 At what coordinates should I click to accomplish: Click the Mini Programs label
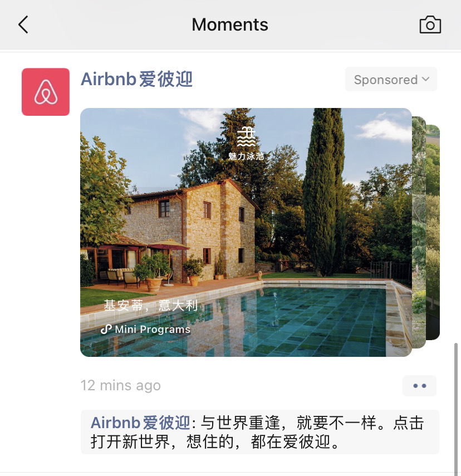click(153, 330)
